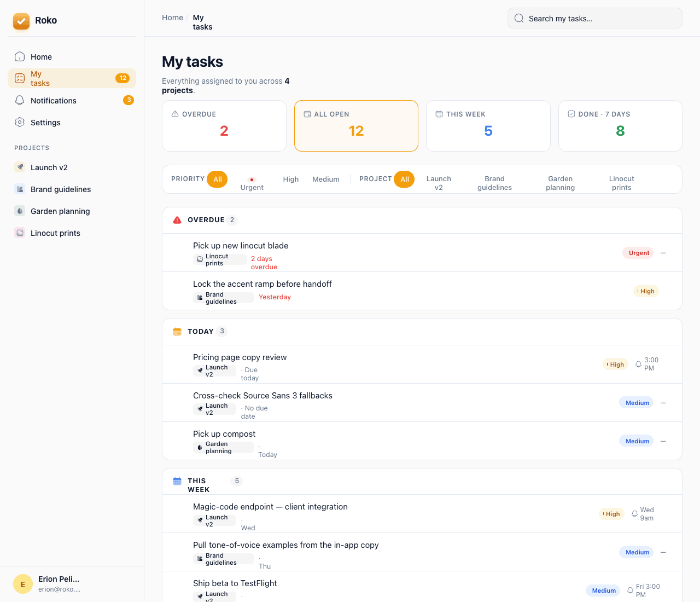Screen dimensions: 700x602
Task: Click the dash on Cross-check Source Sans row
Action: [x=663, y=403]
